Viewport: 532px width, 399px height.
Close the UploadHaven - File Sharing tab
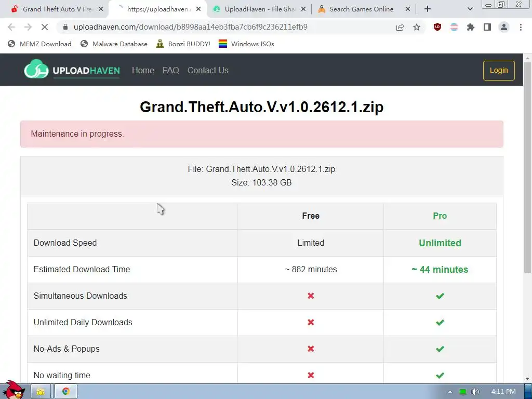[x=303, y=9]
